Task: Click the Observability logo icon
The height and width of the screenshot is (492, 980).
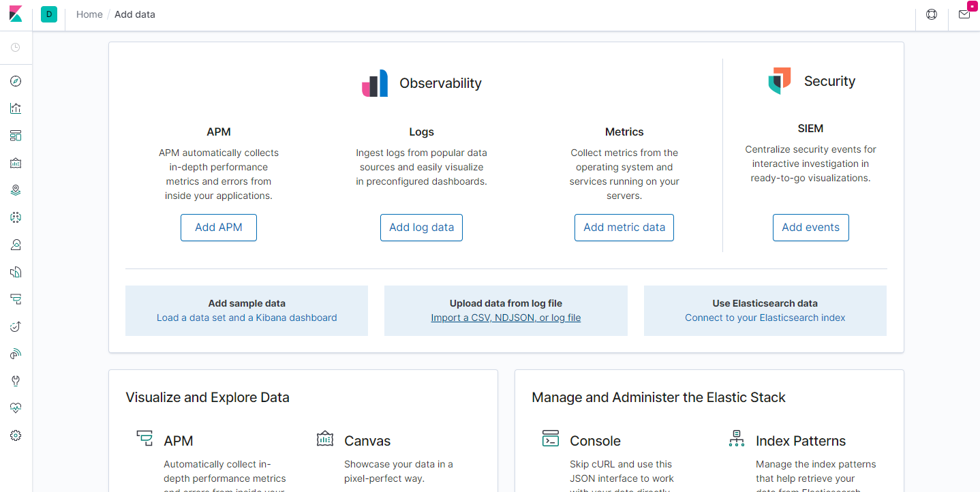Action: coord(375,83)
